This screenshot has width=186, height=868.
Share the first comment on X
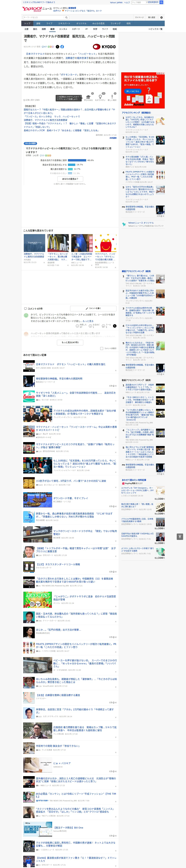[114, 326]
